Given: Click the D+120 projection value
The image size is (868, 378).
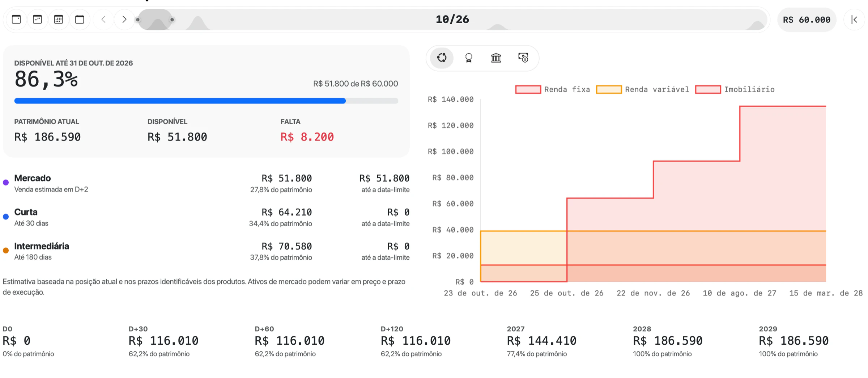Looking at the screenshot, I should point(416,341).
